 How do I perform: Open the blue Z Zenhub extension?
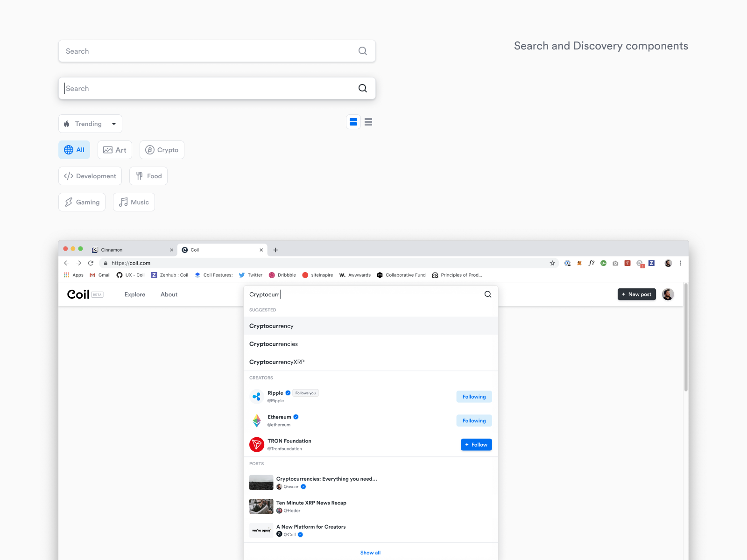click(651, 263)
